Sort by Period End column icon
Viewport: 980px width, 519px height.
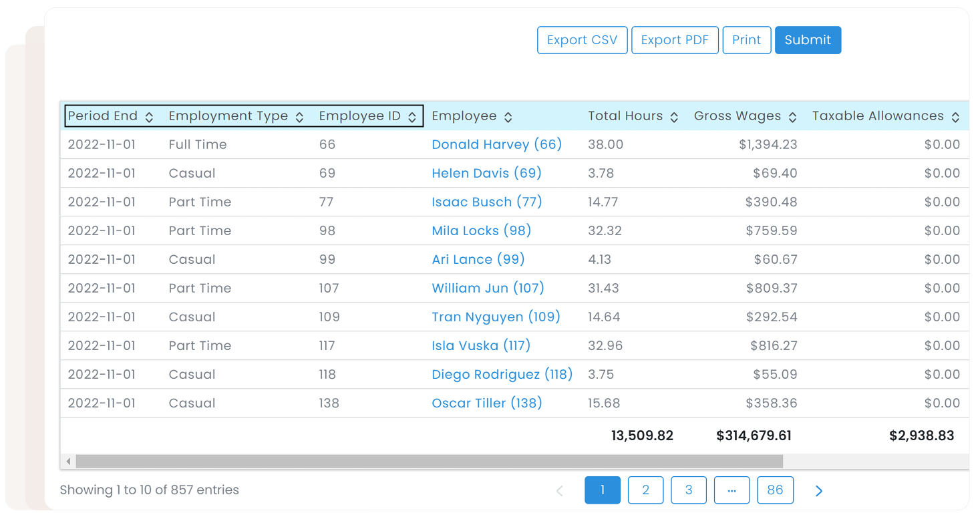click(149, 117)
